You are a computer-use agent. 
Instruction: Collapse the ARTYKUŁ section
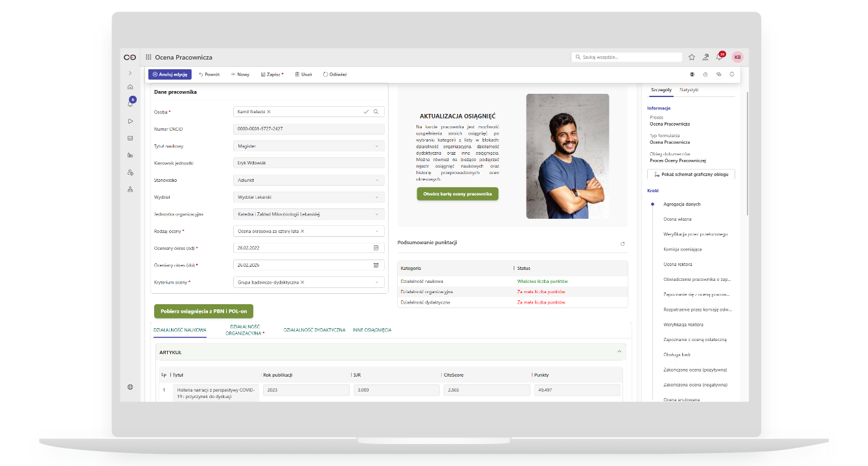click(619, 352)
